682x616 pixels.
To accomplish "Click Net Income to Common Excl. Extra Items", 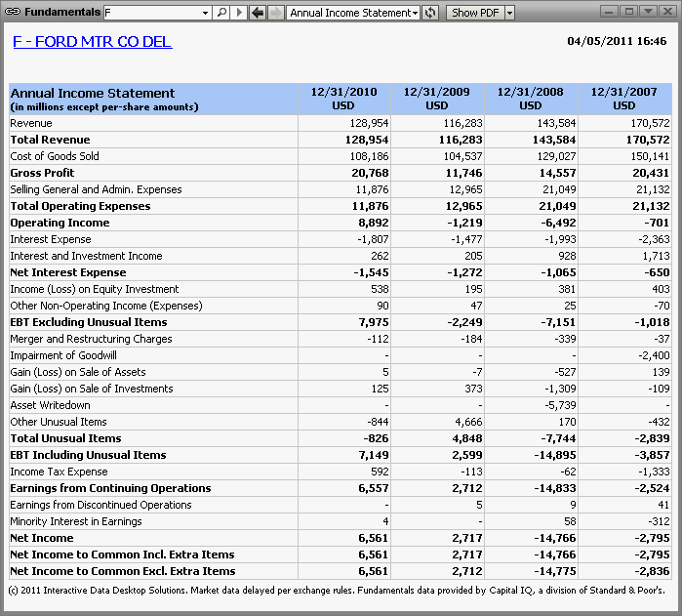I will point(123,571).
